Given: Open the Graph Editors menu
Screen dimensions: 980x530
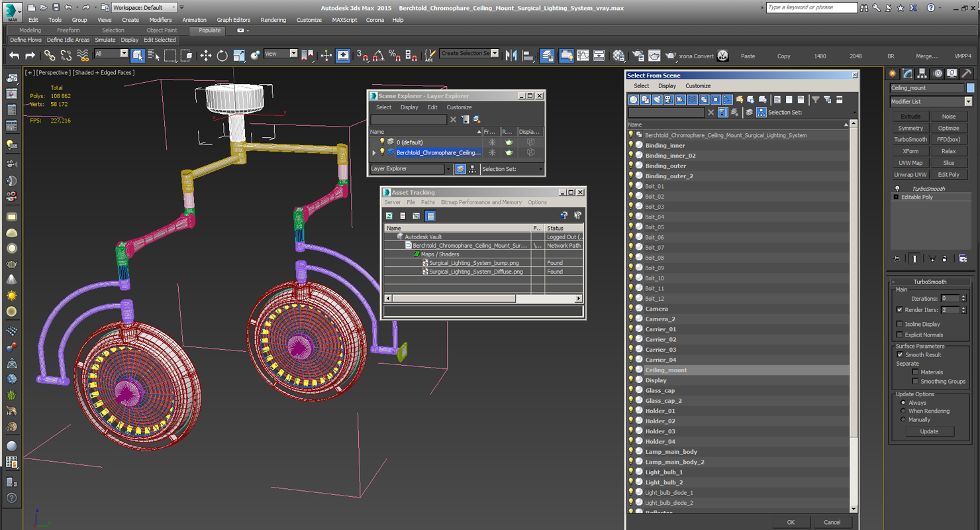Looking at the screenshot, I should tap(233, 20).
